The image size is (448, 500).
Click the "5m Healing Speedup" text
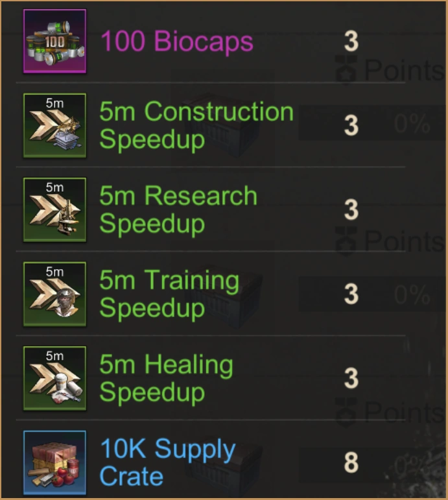coord(166,378)
